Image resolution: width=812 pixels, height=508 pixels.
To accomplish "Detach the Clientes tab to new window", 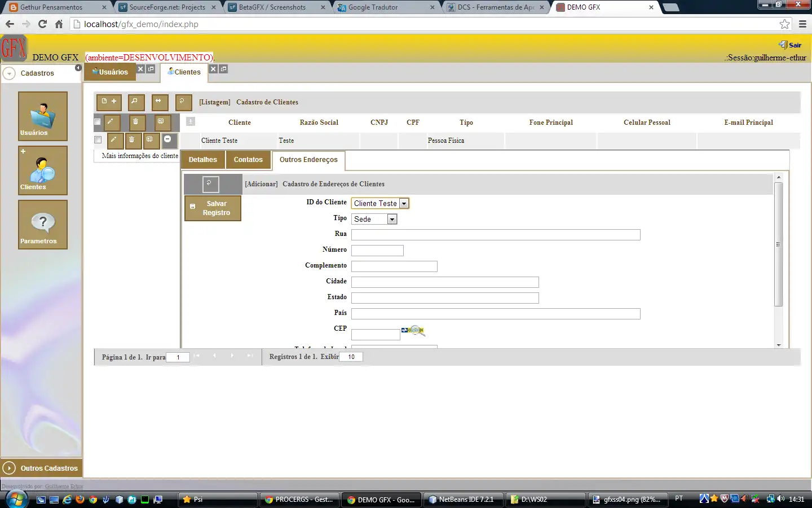I will click(x=224, y=69).
